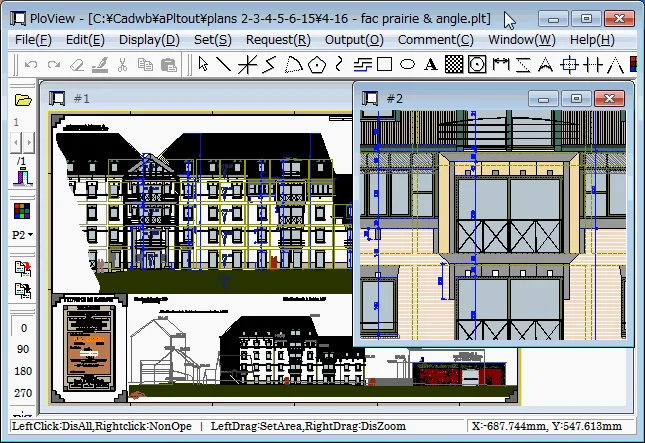The width and height of the screenshot is (645, 443).
Task: Open the Comment(C) menu
Action: [x=436, y=40]
